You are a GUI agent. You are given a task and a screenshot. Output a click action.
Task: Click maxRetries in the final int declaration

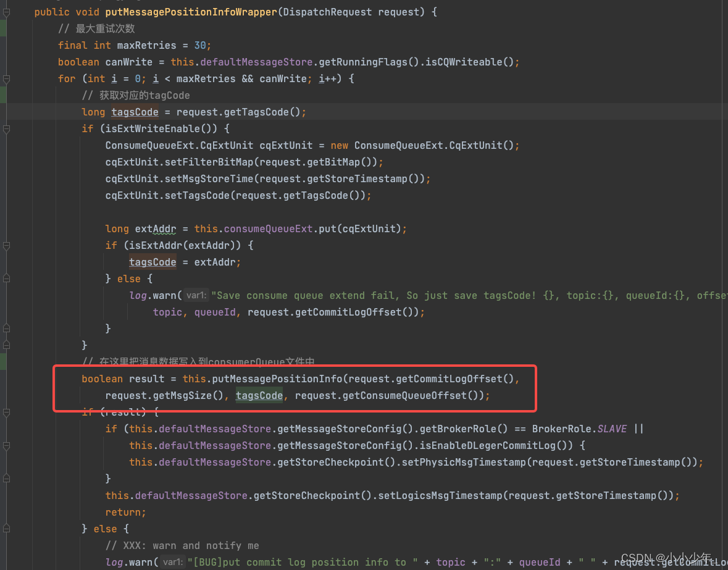147,46
